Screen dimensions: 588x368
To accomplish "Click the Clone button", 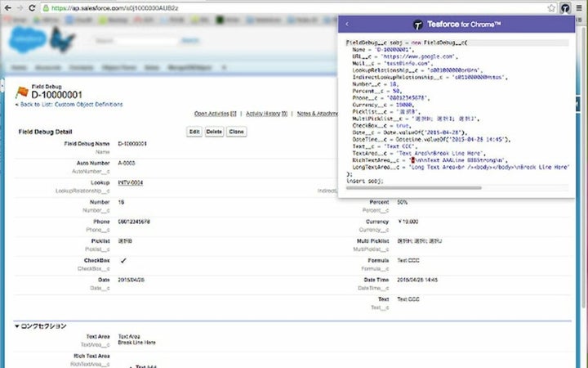I will pos(236,131).
